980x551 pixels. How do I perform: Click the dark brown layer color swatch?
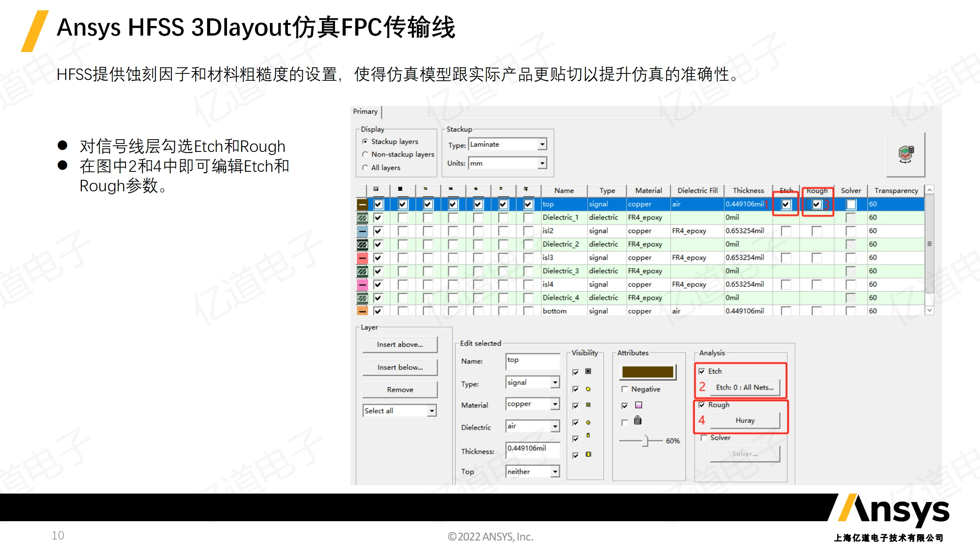(647, 372)
